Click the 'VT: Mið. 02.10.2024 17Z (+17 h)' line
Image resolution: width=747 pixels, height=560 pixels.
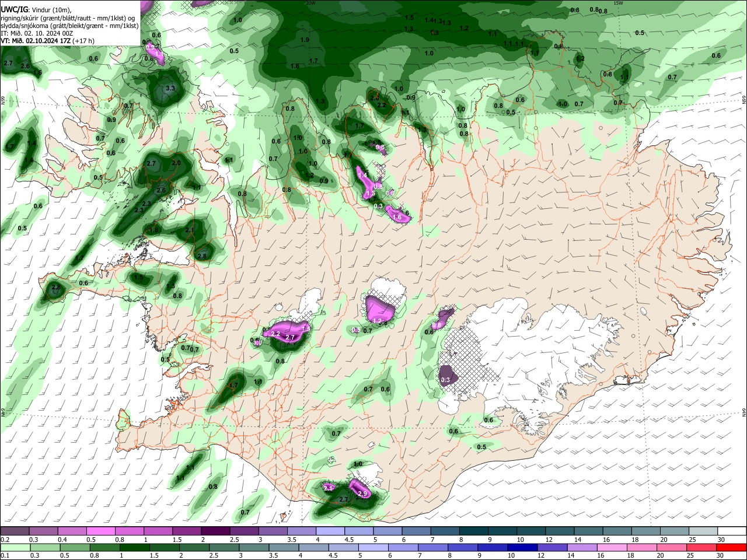(47, 41)
